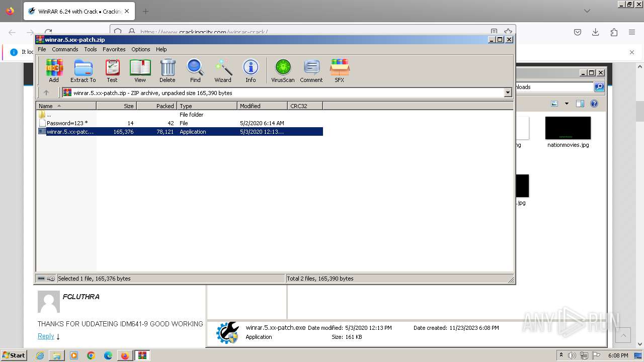Show archive Info
Screen dimensions: 644x362
(251, 70)
